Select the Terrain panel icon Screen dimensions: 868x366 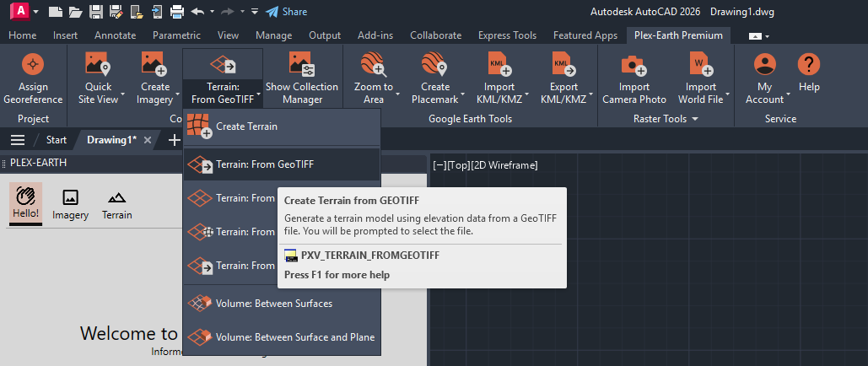pos(116,204)
